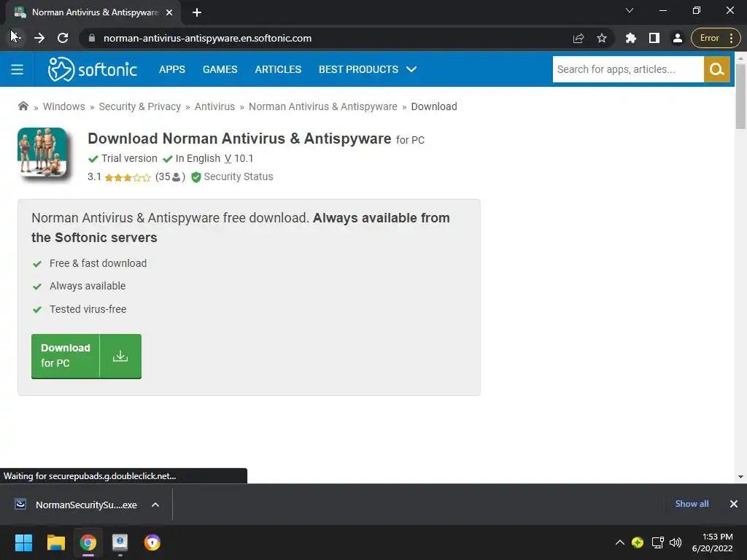747x560 pixels.
Task: Click the Security Status link
Action: [239, 176]
